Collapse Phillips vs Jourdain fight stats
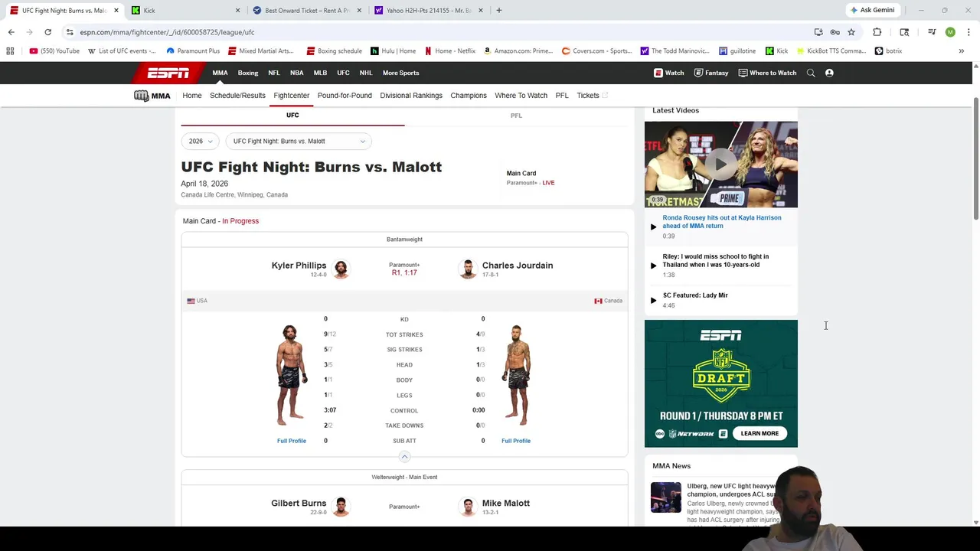This screenshot has height=551, width=980. click(x=404, y=457)
